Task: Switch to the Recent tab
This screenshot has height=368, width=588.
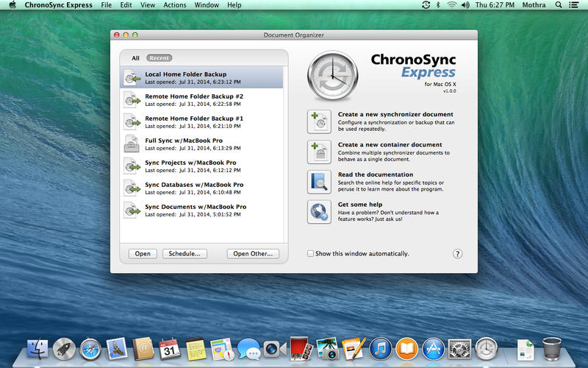Action: coord(159,57)
